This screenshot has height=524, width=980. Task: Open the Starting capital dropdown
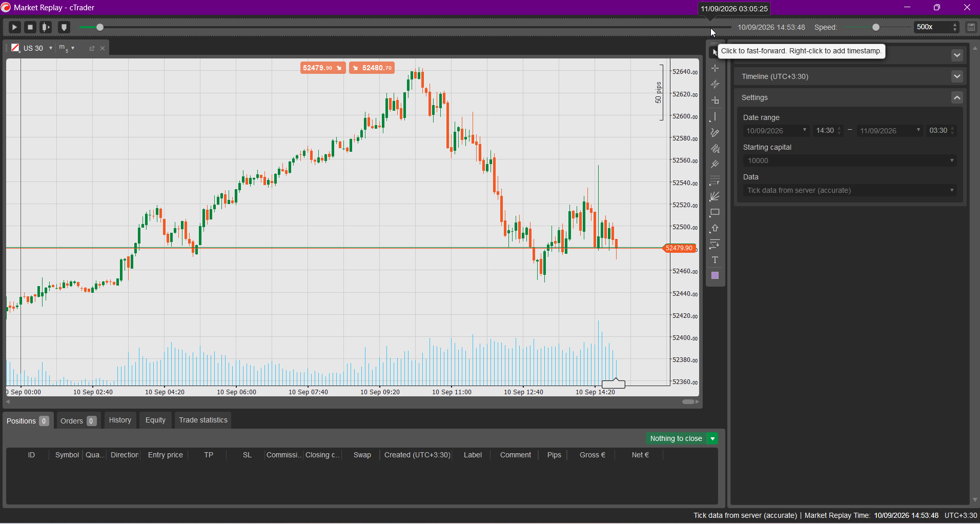click(850, 160)
